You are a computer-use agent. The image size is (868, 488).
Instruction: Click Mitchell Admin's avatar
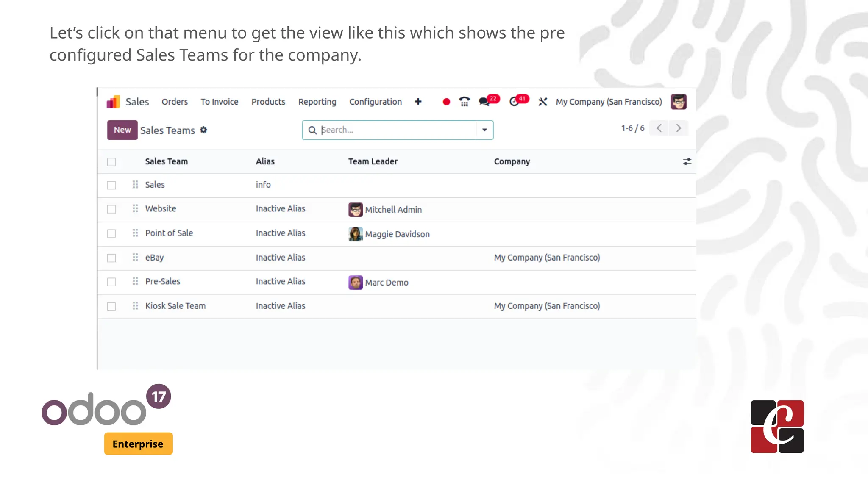tap(356, 210)
